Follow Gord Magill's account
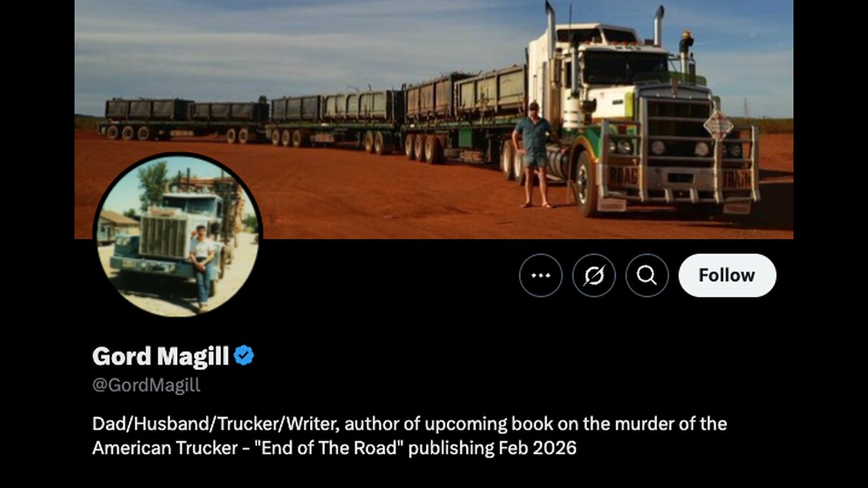868x488 pixels. click(727, 275)
